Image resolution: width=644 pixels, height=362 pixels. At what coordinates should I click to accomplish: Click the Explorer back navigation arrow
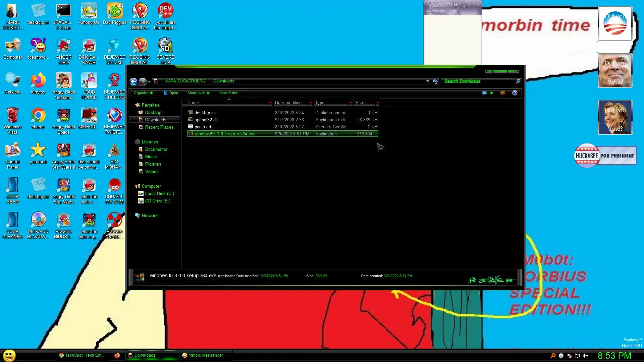tap(133, 81)
